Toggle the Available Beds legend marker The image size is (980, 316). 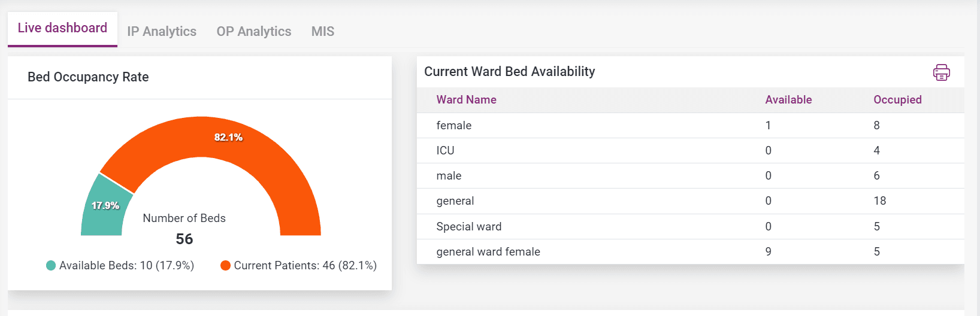(x=51, y=265)
